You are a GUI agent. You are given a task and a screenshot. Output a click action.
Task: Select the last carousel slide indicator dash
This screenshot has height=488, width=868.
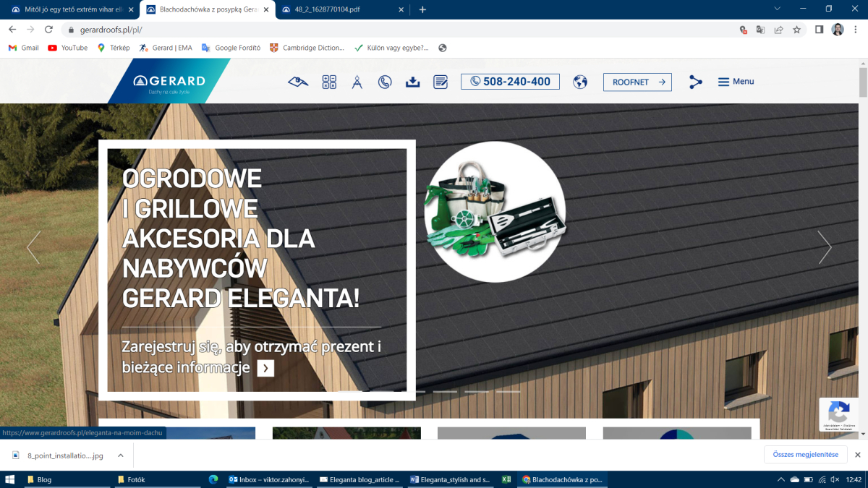508,391
